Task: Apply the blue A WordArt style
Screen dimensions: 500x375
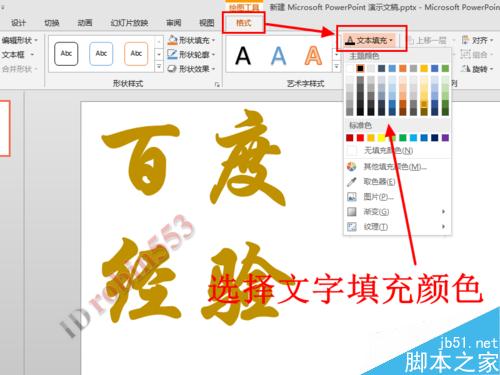Action: click(278, 56)
